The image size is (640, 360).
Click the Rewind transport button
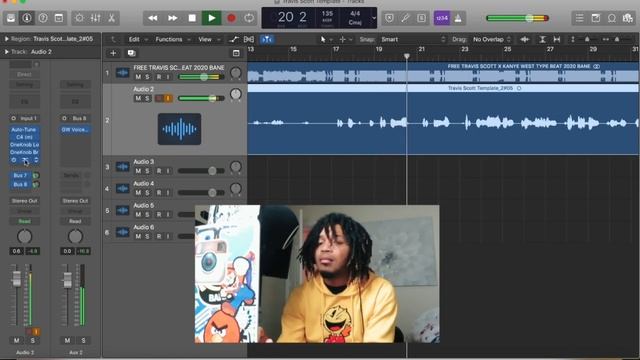coord(153,18)
